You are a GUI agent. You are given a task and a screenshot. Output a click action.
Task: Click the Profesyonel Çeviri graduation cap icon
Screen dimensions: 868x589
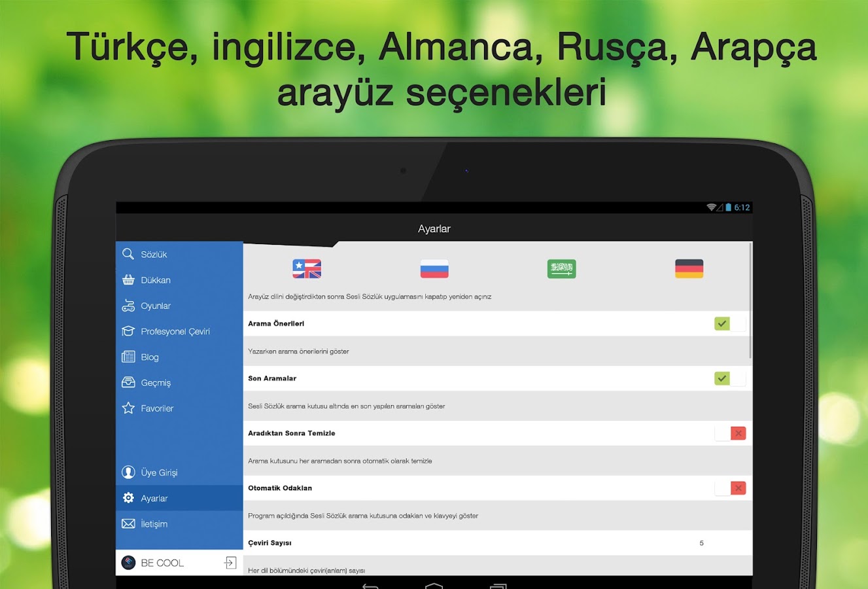click(x=128, y=331)
